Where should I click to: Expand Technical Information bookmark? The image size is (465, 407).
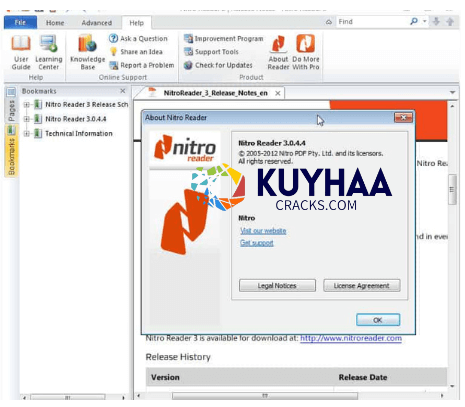point(27,134)
